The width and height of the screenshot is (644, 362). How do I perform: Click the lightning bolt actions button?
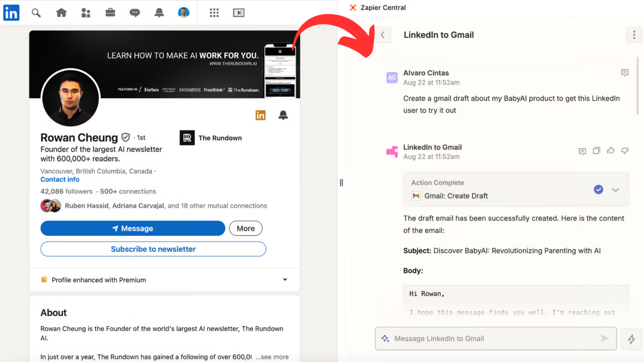pos(631,339)
